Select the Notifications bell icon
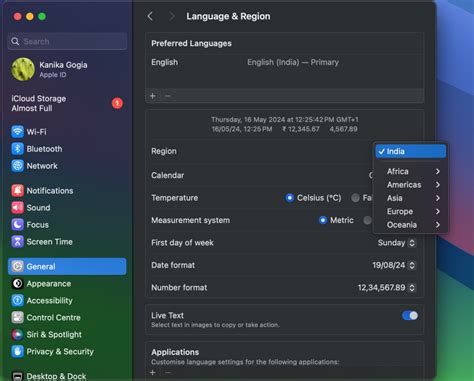Image resolution: width=474 pixels, height=381 pixels. tap(17, 191)
